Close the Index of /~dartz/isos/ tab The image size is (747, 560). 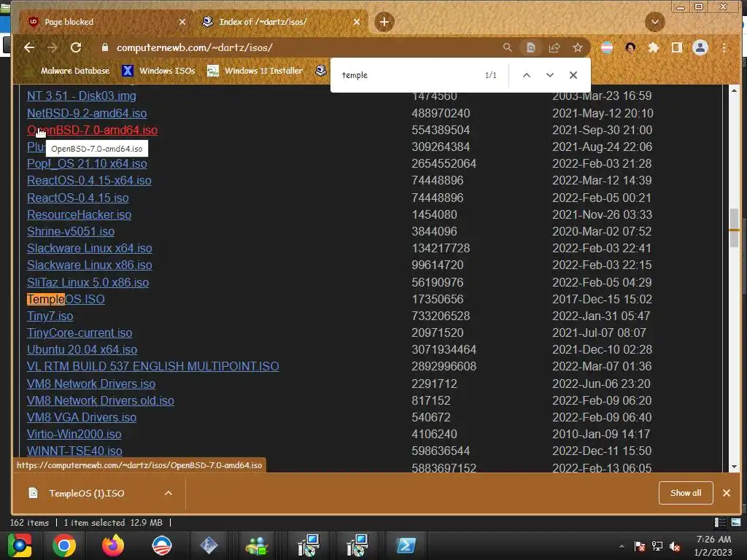(x=356, y=22)
